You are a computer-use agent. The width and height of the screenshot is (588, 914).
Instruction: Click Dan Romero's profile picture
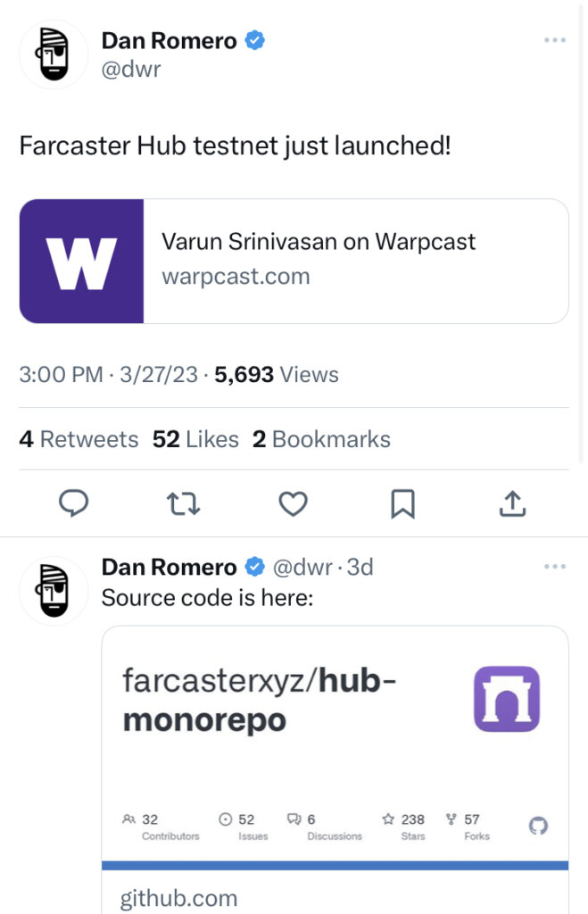click(x=54, y=54)
